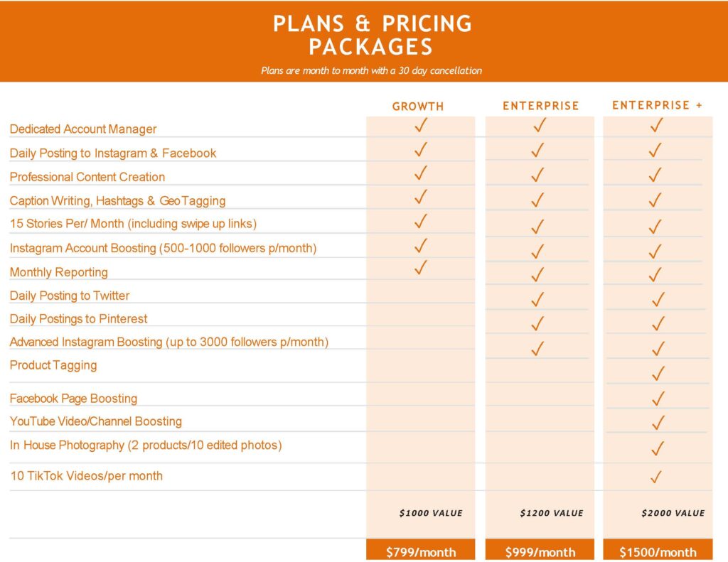Screen dimensions: 728x562
Task: Click Enterprise checkmark for Advanced Instagram Boosting
Action: tap(538, 348)
